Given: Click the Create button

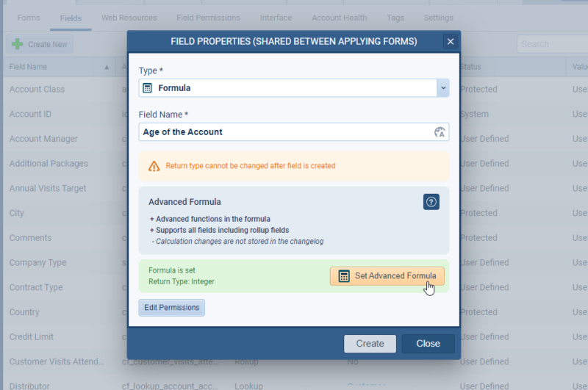Looking at the screenshot, I should (x=370, y=344).
